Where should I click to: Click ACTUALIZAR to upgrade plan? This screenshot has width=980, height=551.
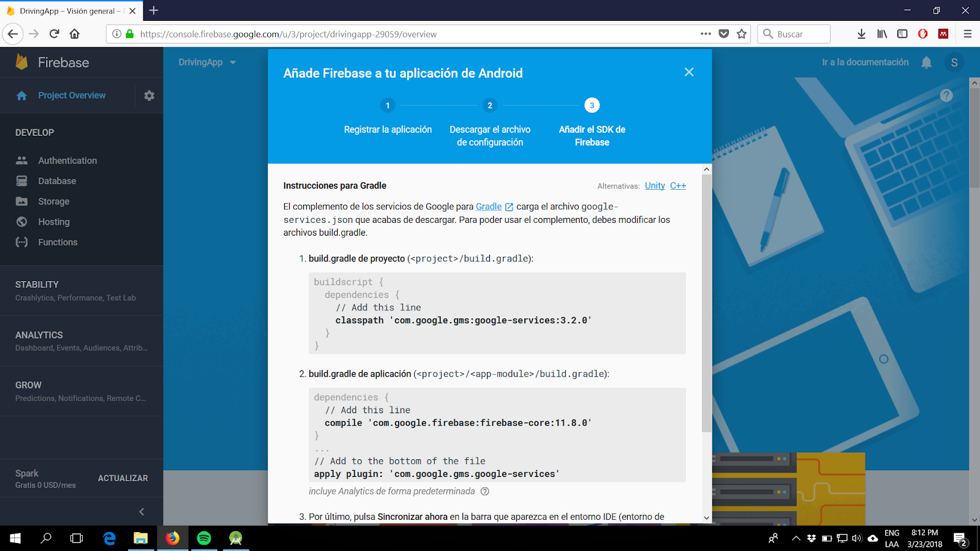tap(123, 478)
